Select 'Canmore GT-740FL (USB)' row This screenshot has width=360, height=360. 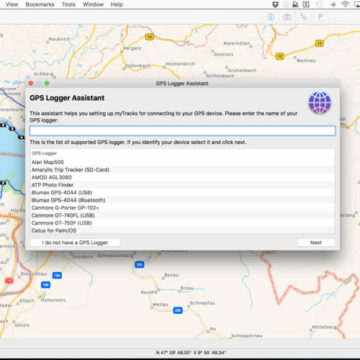coord(182,215)
